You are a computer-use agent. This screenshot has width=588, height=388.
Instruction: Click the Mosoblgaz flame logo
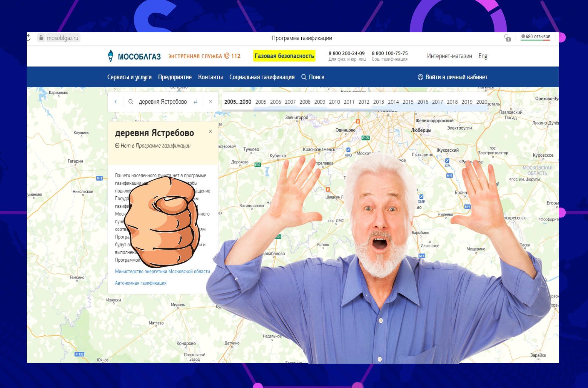[x=111, y=56]
